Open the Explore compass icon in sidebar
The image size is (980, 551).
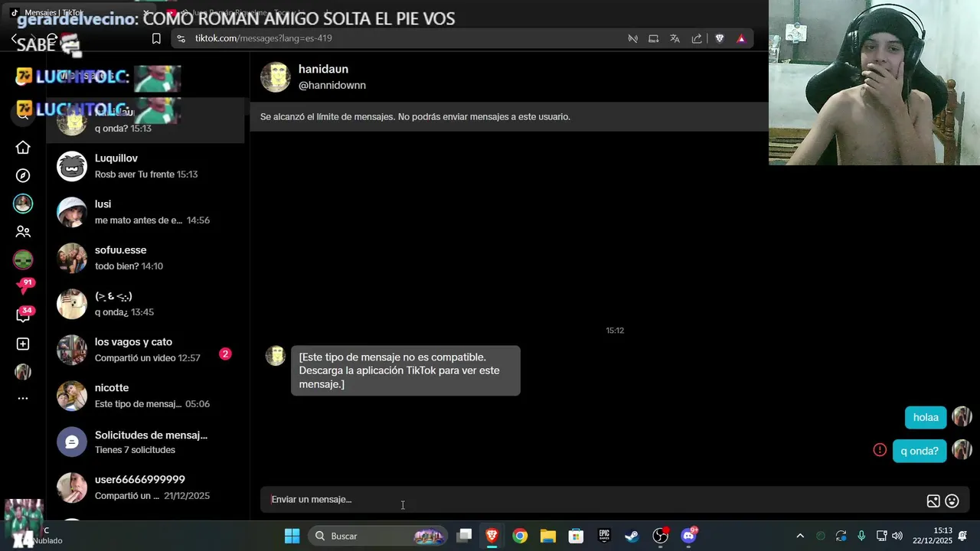tap(23, 175)
